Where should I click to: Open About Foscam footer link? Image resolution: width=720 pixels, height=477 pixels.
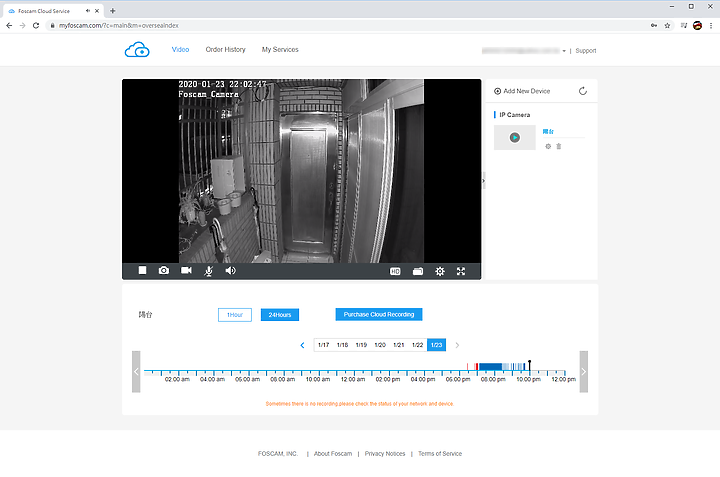pos(333,454)
